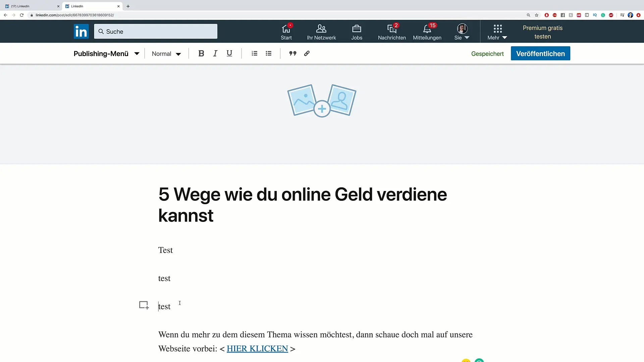This screenshot has width=644, height=362.
Task: Click the Premium gratis testen button
Action: (x=542, y=32)
